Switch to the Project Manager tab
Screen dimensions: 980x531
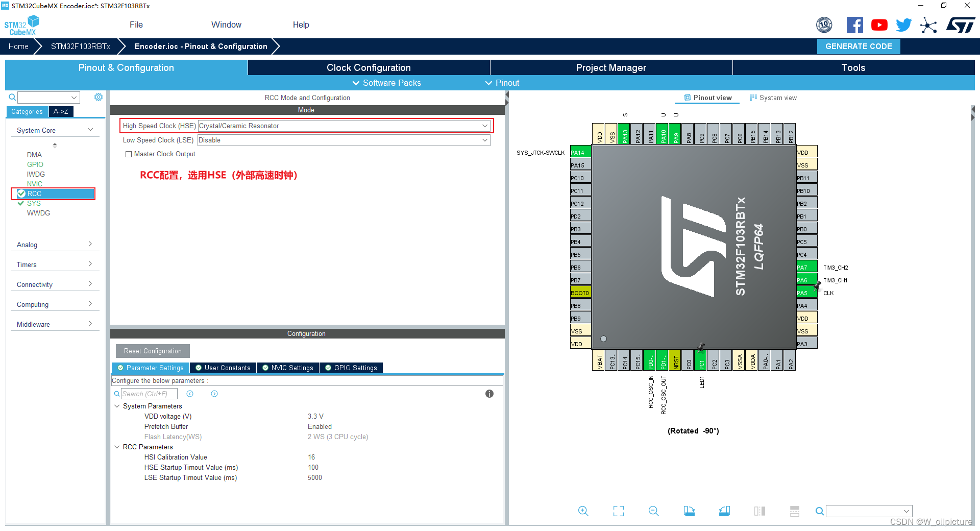(x=611, y=67)
